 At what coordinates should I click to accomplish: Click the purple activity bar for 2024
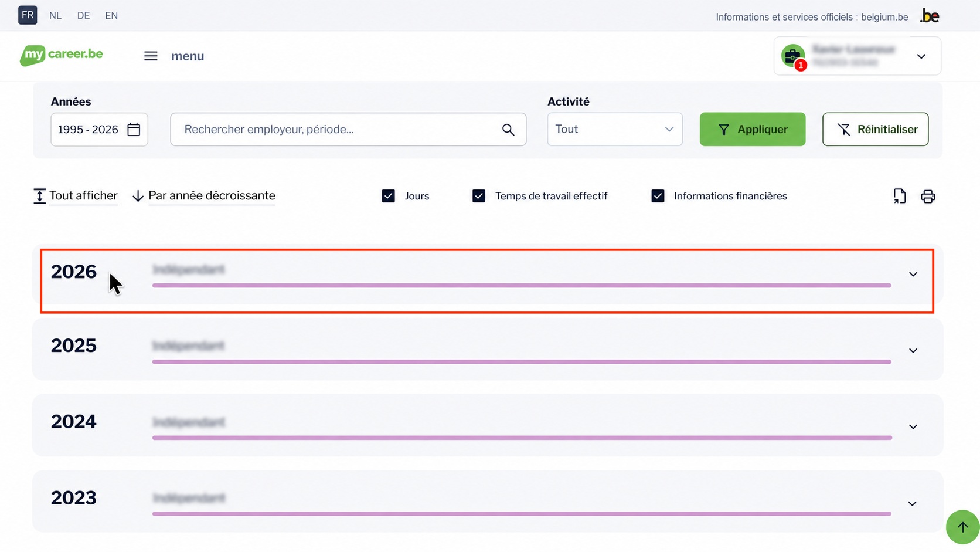tap(522, 438)
